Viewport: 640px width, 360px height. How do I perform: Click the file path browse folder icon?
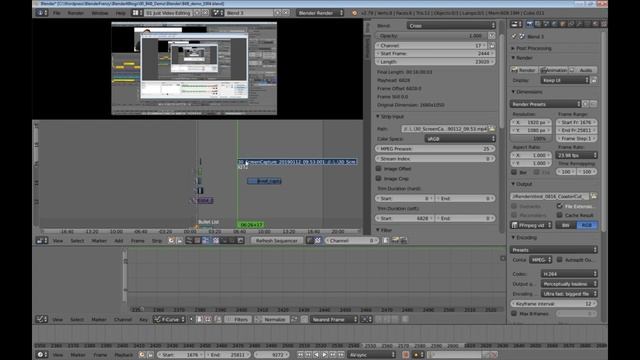click(x=492, y=129)
